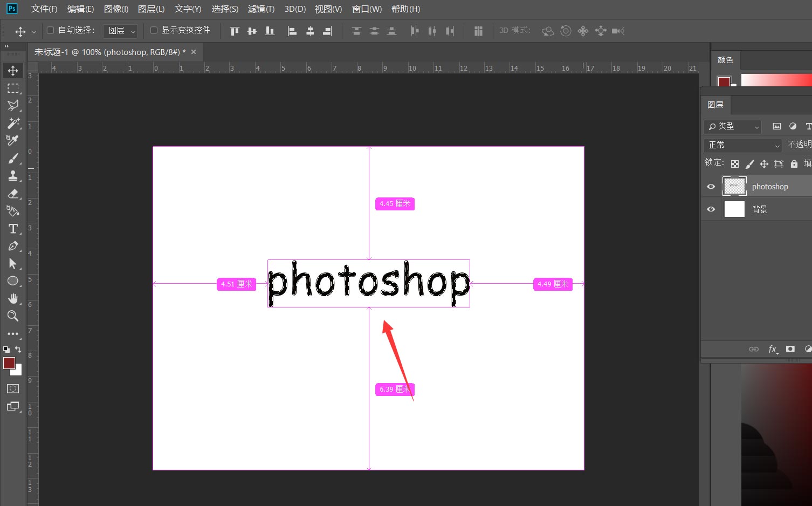Select the Polygonal Lasso tool
This screenshot has width=812, height=506.
13,105
